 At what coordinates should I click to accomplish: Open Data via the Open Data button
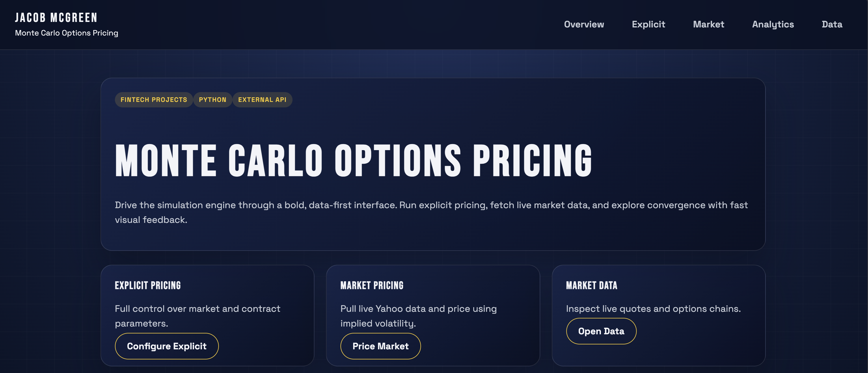click(601, 331)
